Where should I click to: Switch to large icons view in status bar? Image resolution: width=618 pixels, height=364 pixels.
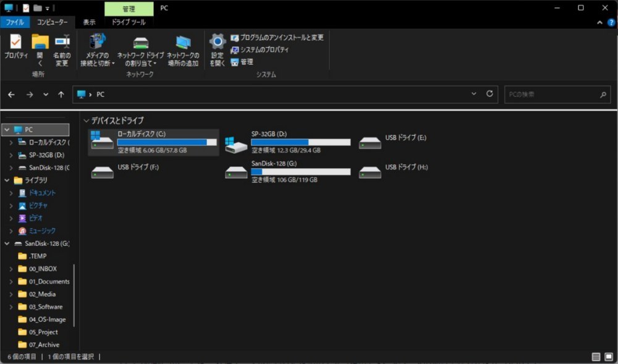click(x=609, y=357)
